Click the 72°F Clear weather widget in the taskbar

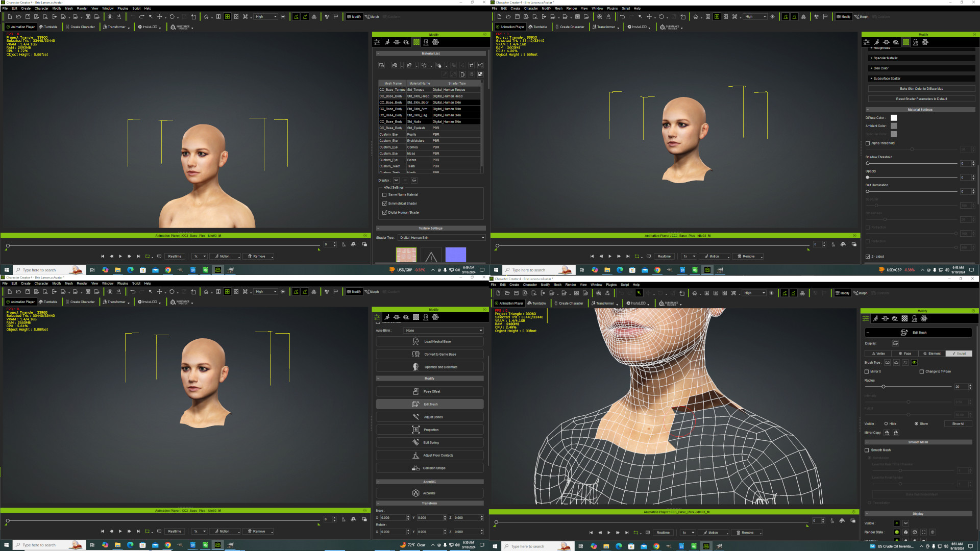pyautogui.click(x=412, y=545)
